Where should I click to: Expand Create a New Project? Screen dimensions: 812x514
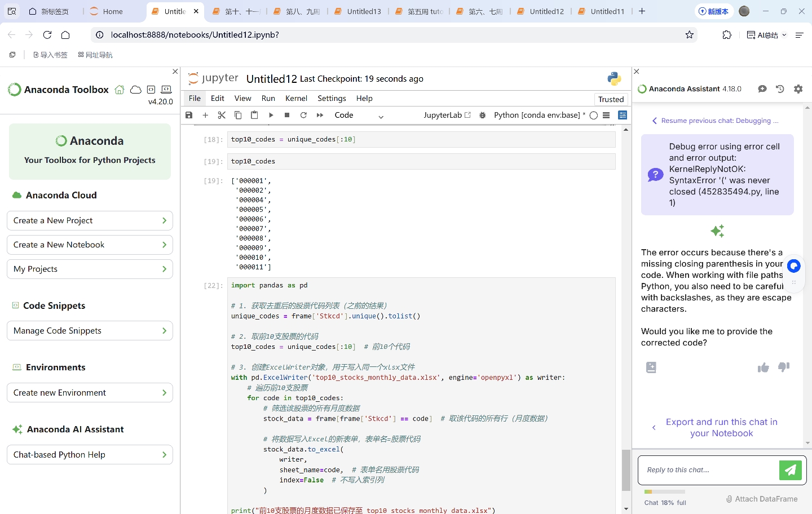click(90, 220)
